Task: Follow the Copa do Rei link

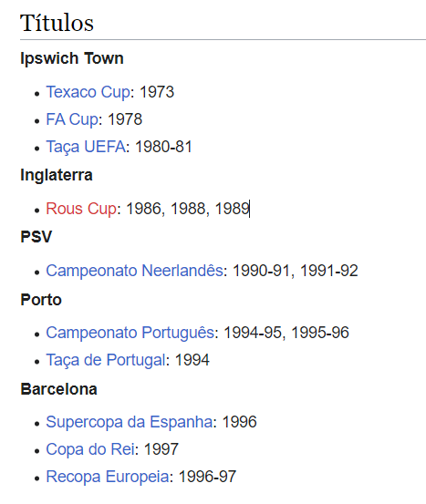Action: [x=90, y=449]
